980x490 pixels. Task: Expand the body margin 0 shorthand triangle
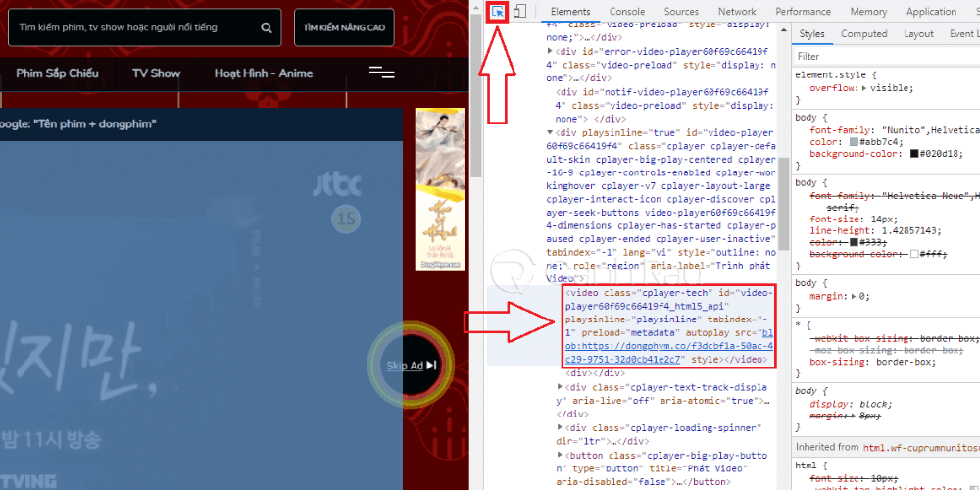click(855, 296)
